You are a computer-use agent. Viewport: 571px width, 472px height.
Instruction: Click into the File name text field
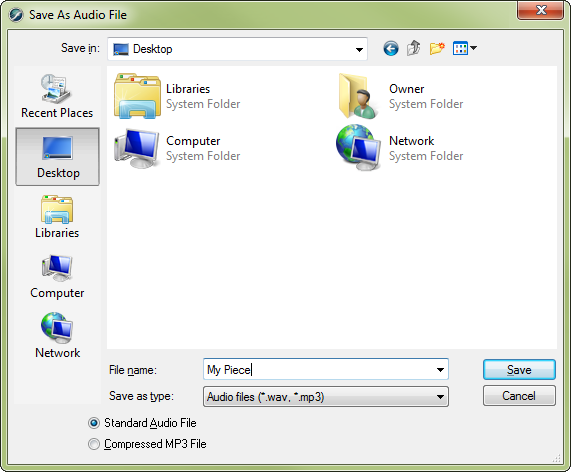(319, 370)
